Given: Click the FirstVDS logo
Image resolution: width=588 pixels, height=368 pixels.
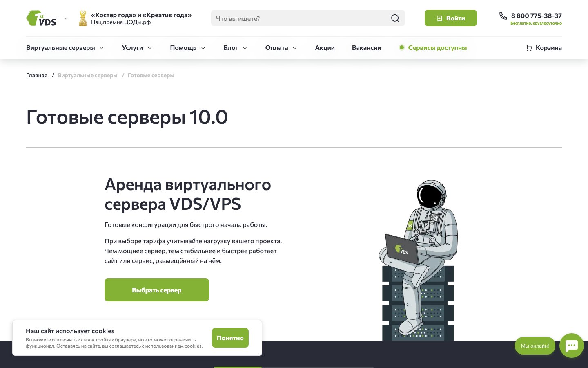Looking at the screenshot, I should pos(41,18).
